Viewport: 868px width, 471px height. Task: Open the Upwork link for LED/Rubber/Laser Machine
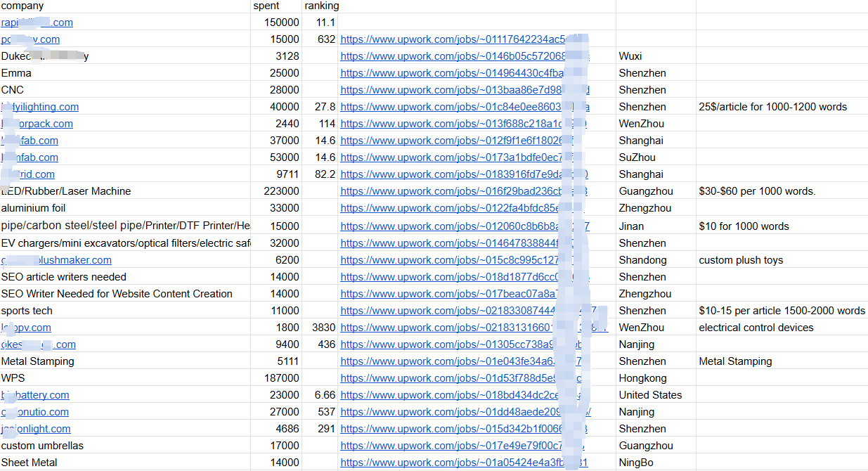point(464,191)
